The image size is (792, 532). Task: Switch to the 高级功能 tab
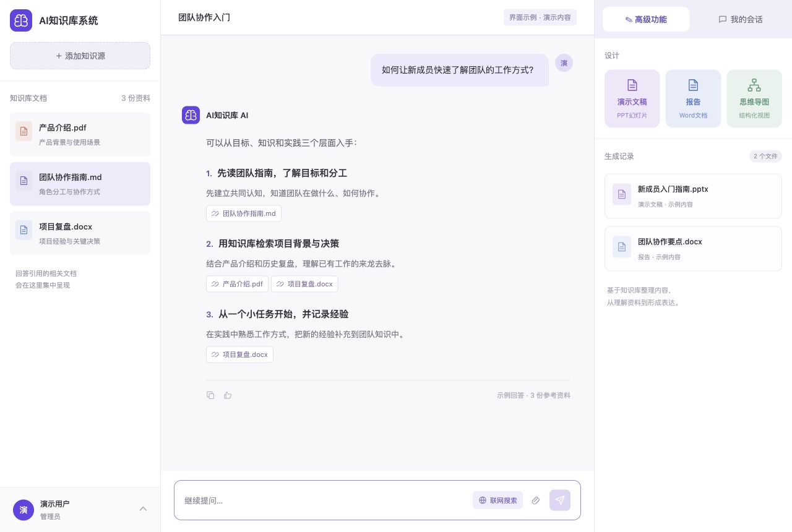click(x=646, y=19)
